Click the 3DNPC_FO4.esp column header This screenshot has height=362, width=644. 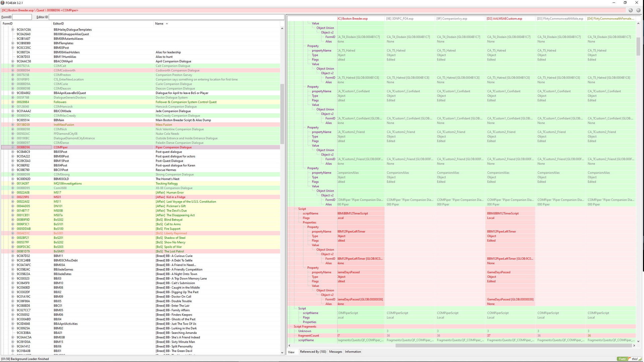[410, 18]
